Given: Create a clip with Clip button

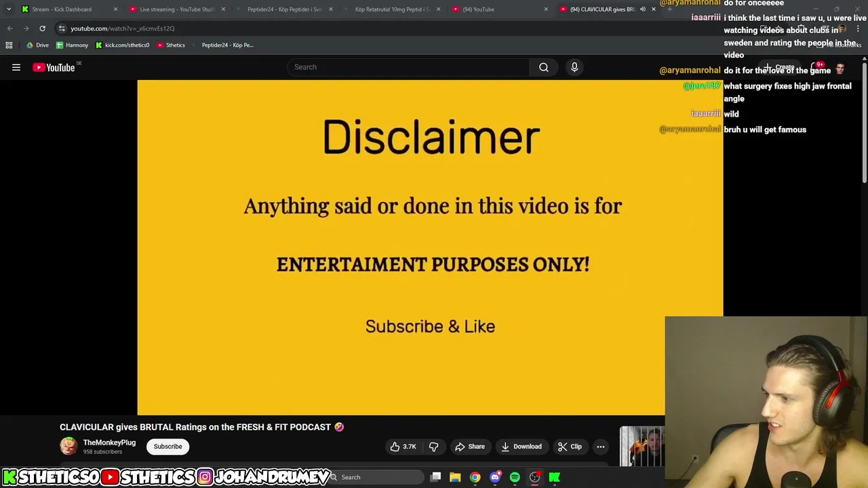Looking at the screenshot, I should 570,447.
